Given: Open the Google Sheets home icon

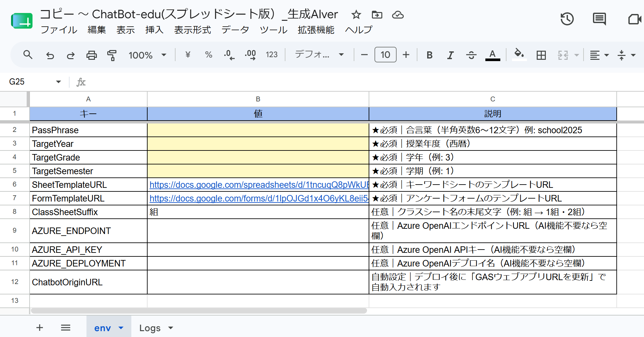Looking at the screenshot, I should click(x=22, y=21).
